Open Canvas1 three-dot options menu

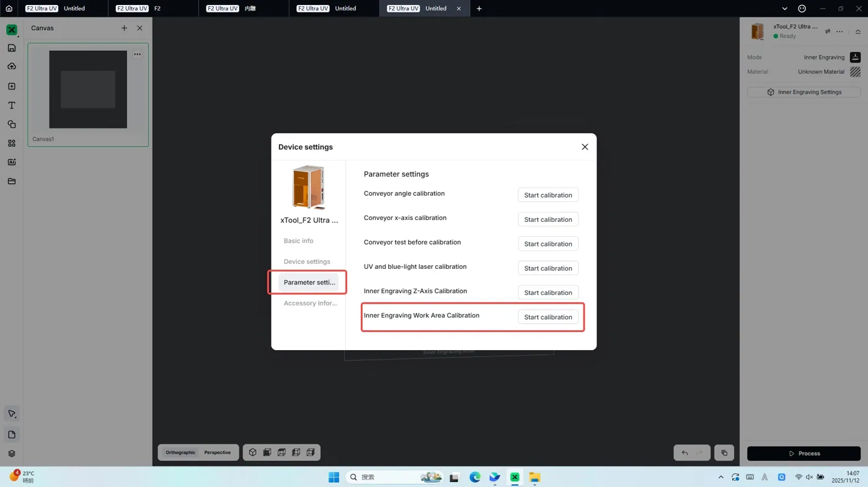pyautogui.click(x=138, y=55)
